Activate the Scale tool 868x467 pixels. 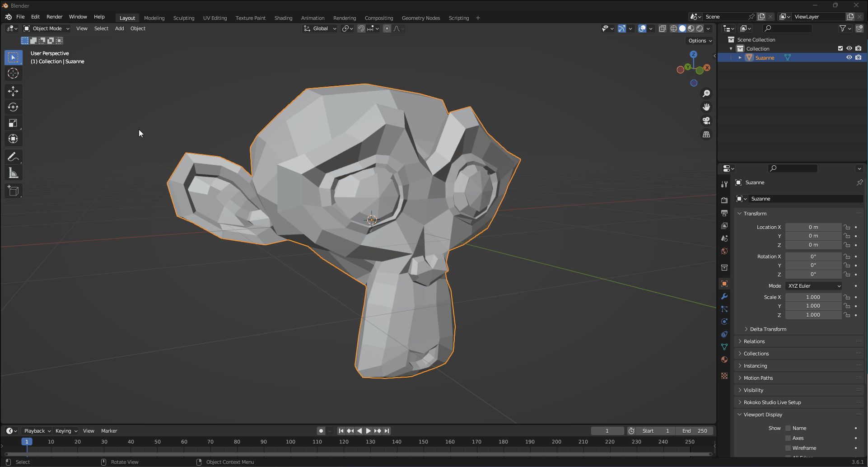13,123
